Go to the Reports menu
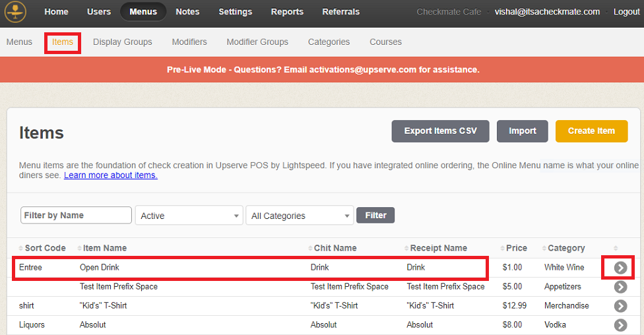644x335 pixels. coord(287,12)
